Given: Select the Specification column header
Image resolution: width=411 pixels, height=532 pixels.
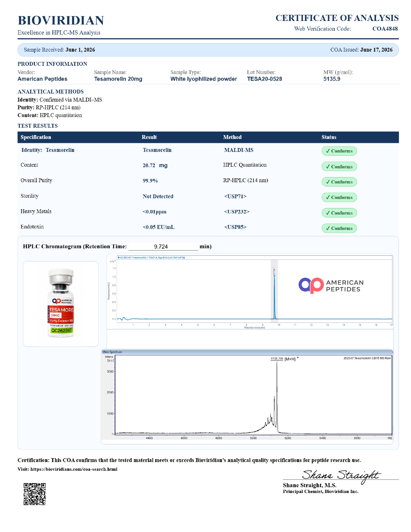Looking at the screenshot, I should coord(36,137).
